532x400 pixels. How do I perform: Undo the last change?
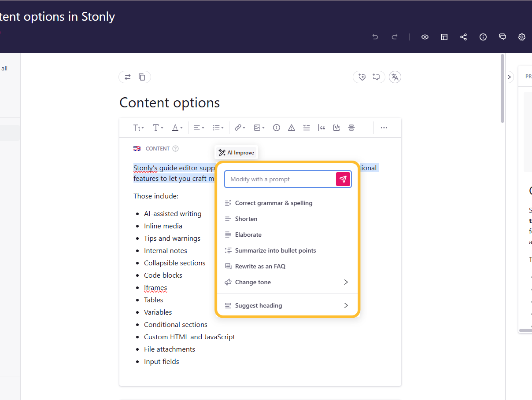click(375, 37)
